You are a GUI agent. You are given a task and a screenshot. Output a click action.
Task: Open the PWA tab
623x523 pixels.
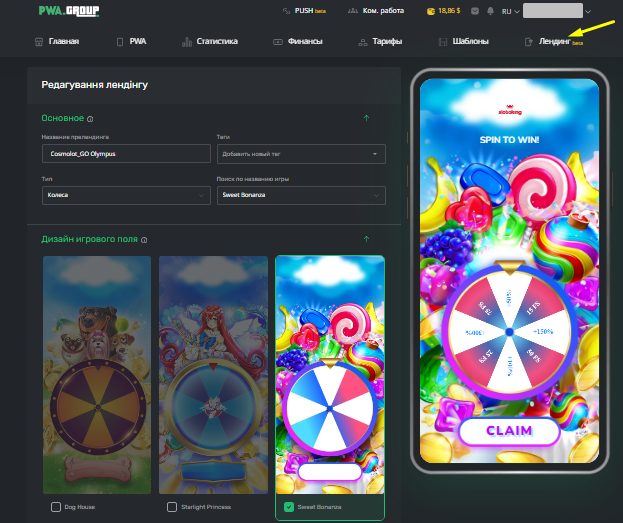tap(132, 41)
